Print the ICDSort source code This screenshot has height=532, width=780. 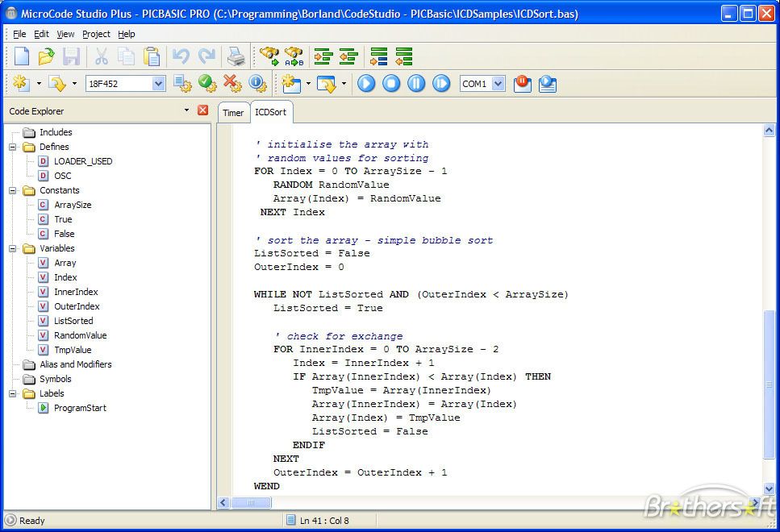[x=236, y=56]
